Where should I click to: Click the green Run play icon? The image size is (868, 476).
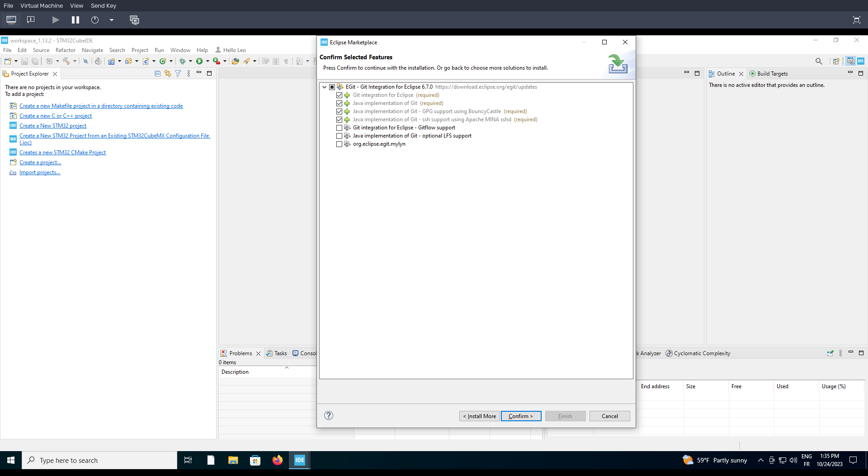pyautogui.click(x=199, y=61)
